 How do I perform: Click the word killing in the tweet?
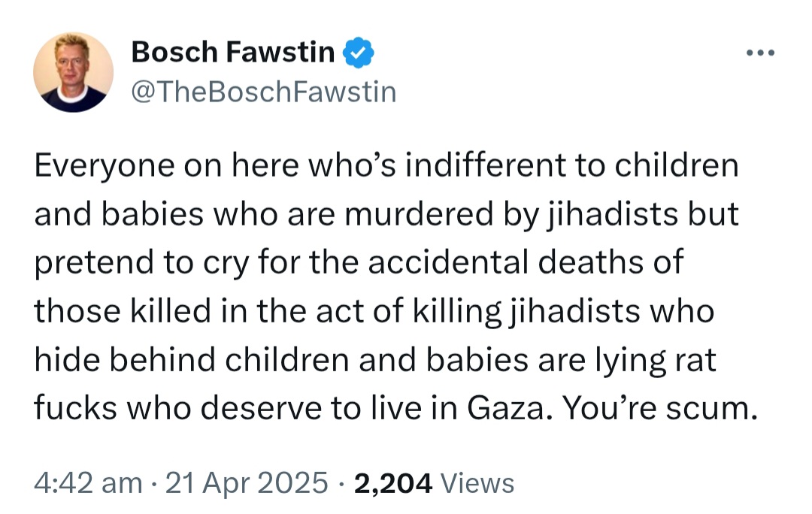click(457, 311)
